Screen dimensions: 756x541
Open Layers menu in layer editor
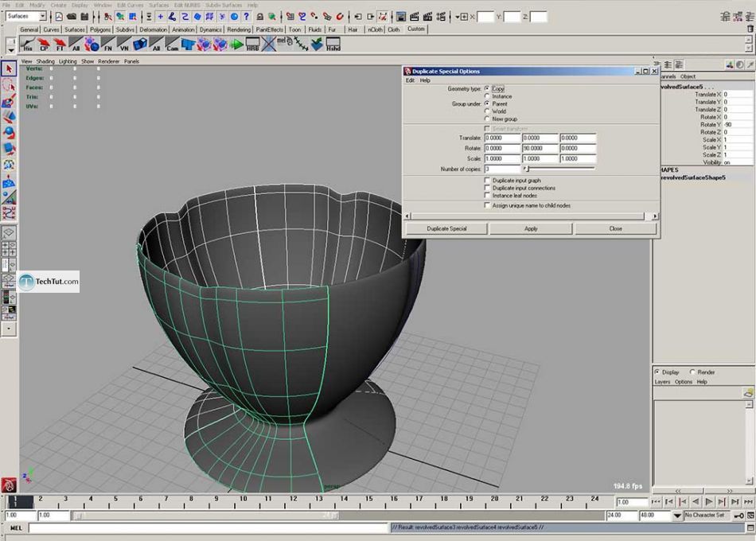(662, 381)
